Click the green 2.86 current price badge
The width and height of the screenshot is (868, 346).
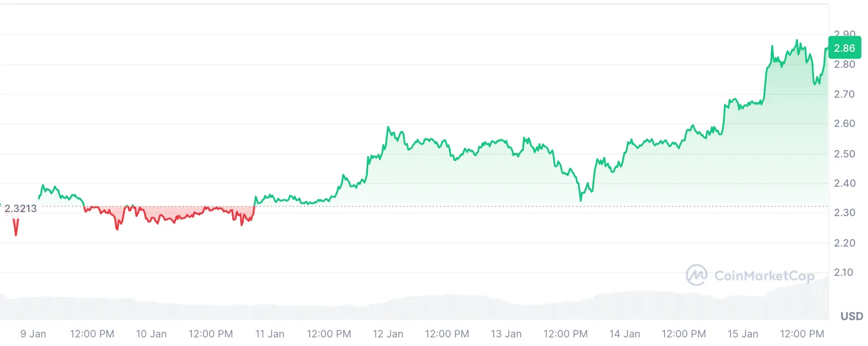pos(844,48)
